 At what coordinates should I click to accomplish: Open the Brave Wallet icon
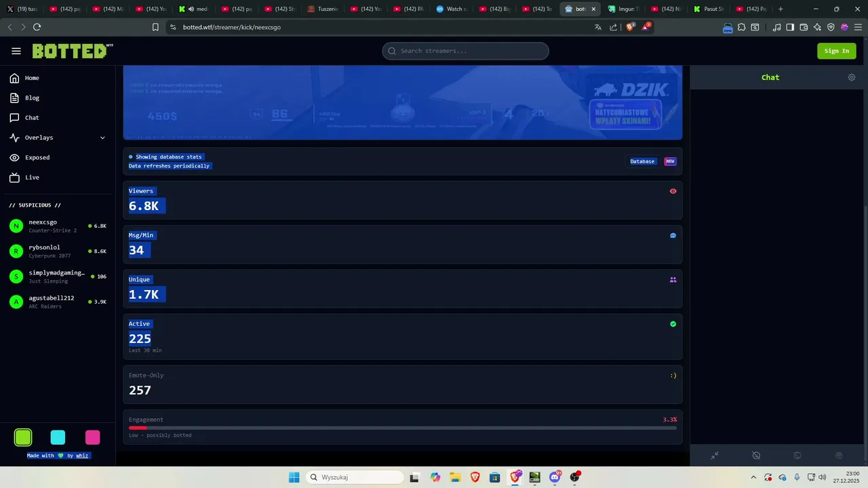(x=804, y=27)
